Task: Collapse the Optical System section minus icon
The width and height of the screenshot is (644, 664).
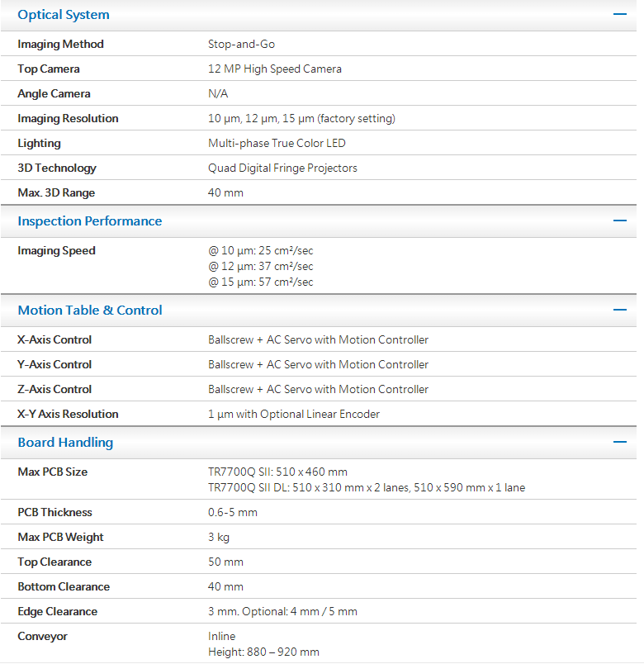Action: (x=620, y=14)
